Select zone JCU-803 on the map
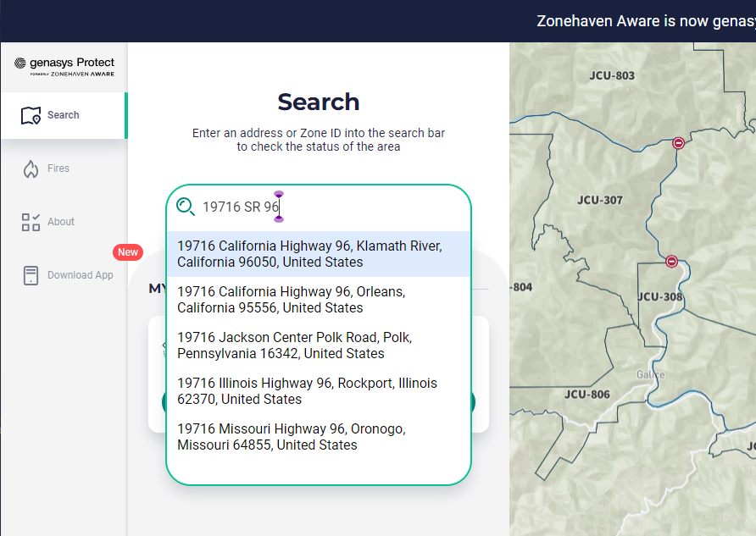 click(x=612, y=75)
